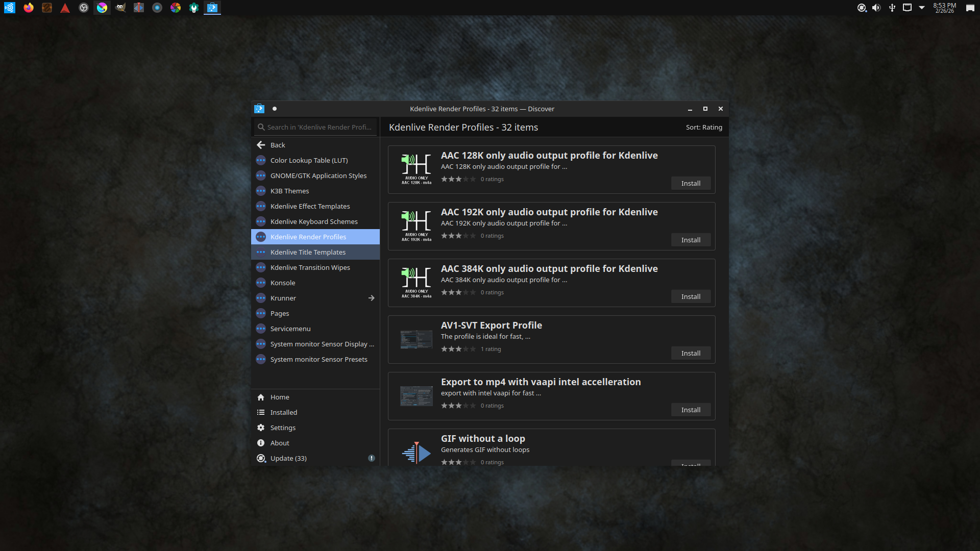Screen dimensions: 980x551
Task: Open the brown wooden box app in panel
Action: tap(47, 8)
